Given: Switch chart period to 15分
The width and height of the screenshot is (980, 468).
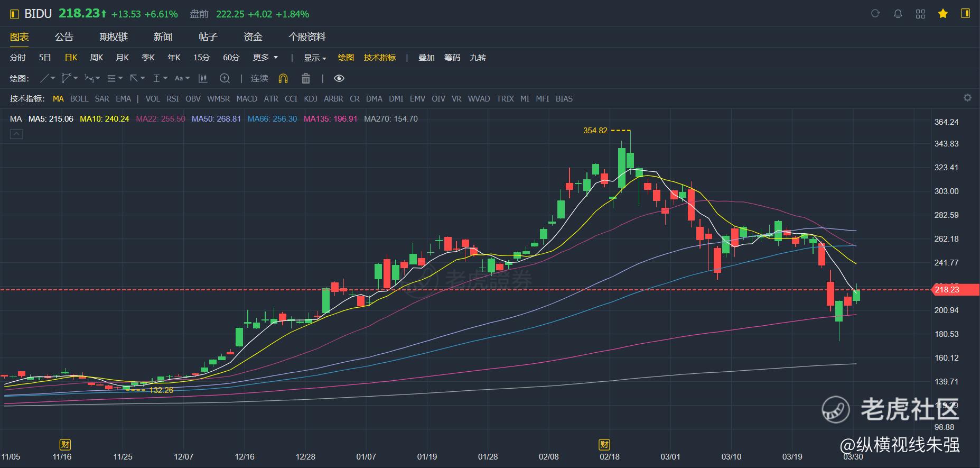Looking at the screenshot, I should pyautogui.click(x=201, y=58).
